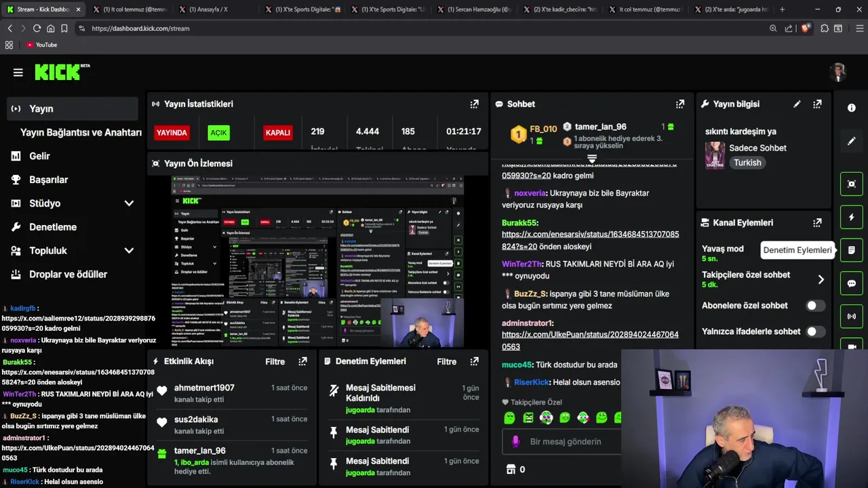Open Yayın Bağlantısı ve Anahtarı page

(x=81, y=133)
